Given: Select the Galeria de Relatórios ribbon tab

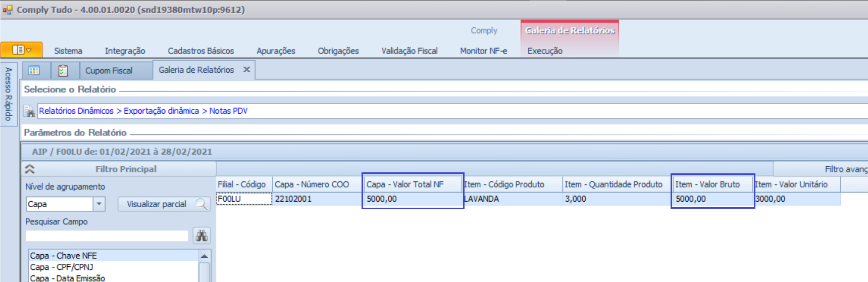Looking at the screenshot, I should (570, 30).
